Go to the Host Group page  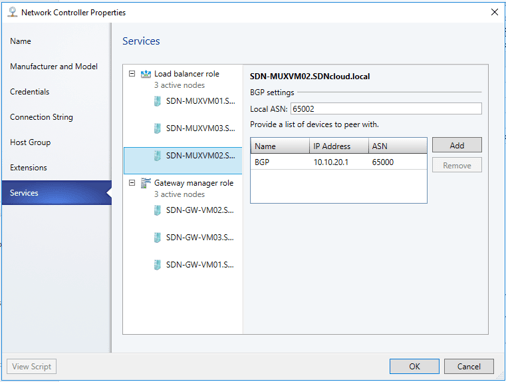coord(30,142)
